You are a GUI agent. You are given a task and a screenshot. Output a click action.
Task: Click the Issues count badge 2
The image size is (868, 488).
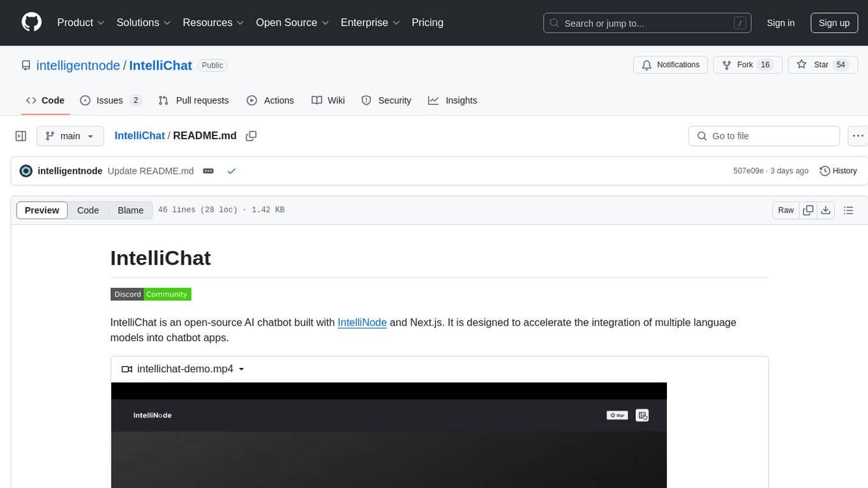[135, 100]
